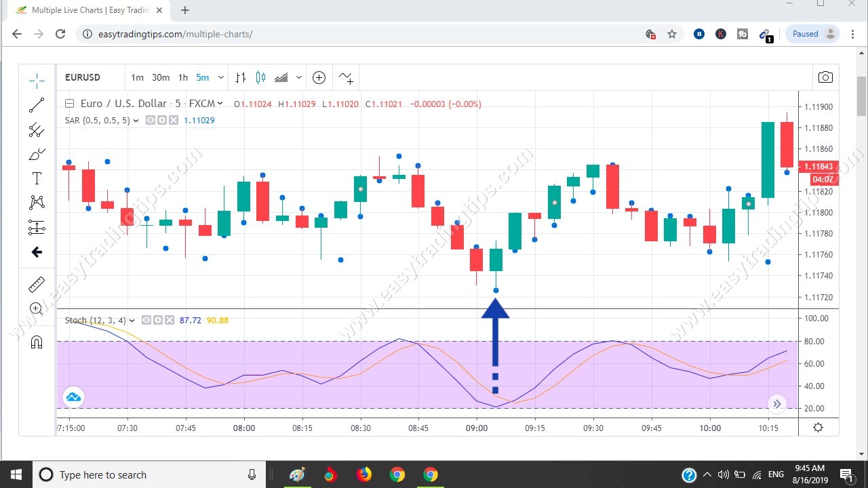Viewport: 868px width, 488px height.
Task: Click the Paused extension button
Action: pos(806,33)
